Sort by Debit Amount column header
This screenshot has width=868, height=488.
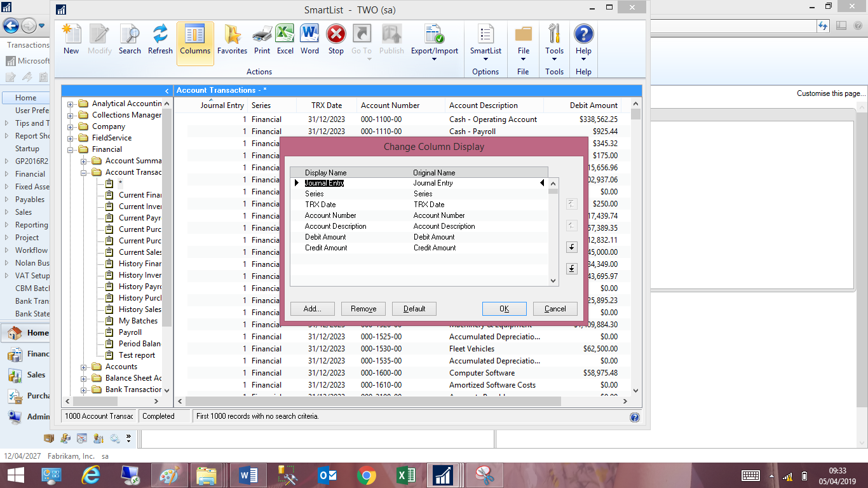click(582, 105)
